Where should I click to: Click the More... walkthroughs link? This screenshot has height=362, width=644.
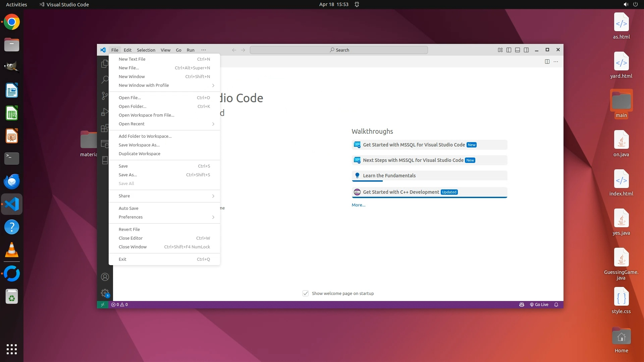click(x=358, y=205)
